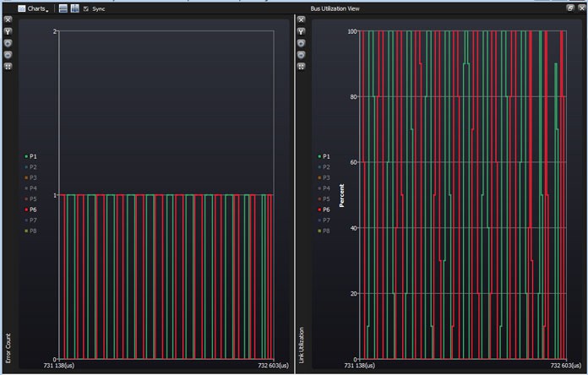Toggle P7 series in Error Count legend
Viewport: 588px width, 375px height.
(30, 220)
